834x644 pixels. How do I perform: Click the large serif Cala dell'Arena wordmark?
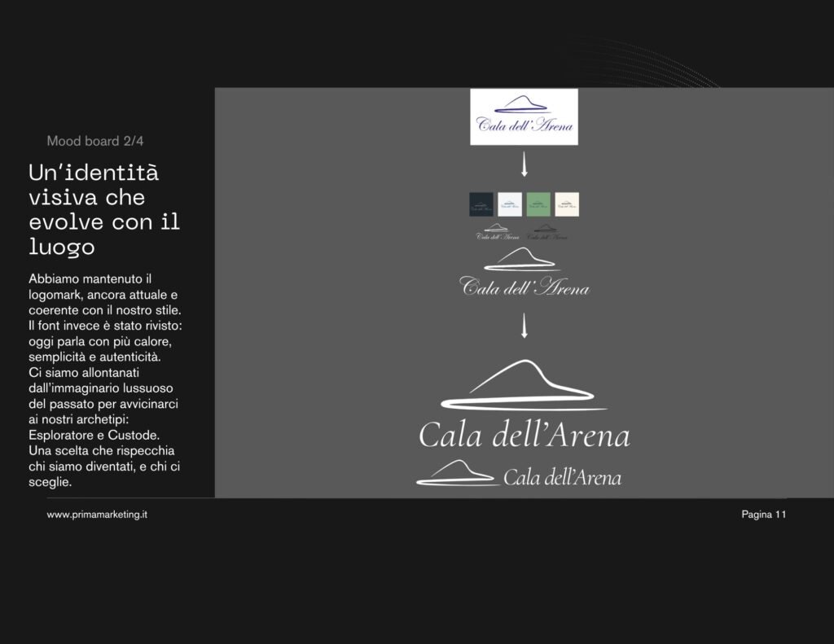(x=524, y=436)
